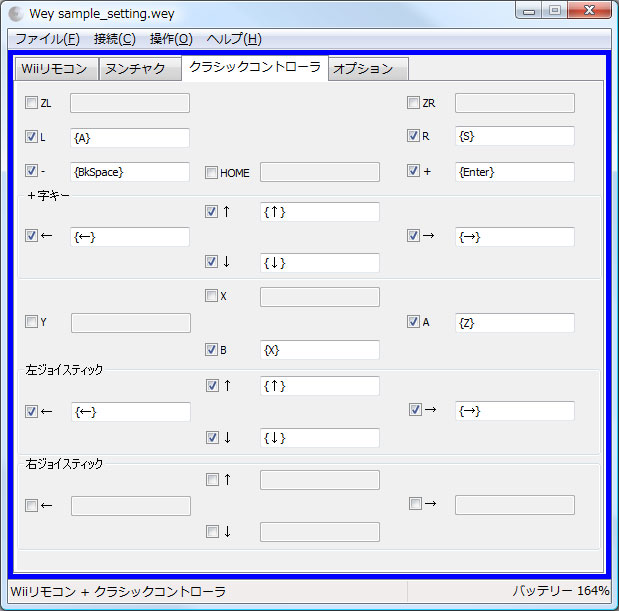
Task: Click the 左ジョイスティック up field {↑}
Action: tap(320, 386)
